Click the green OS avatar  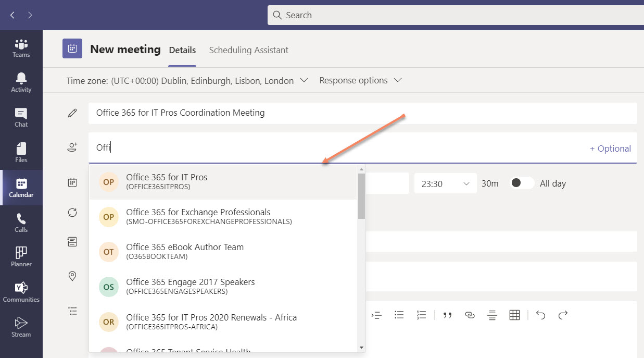tap(109, 287)
